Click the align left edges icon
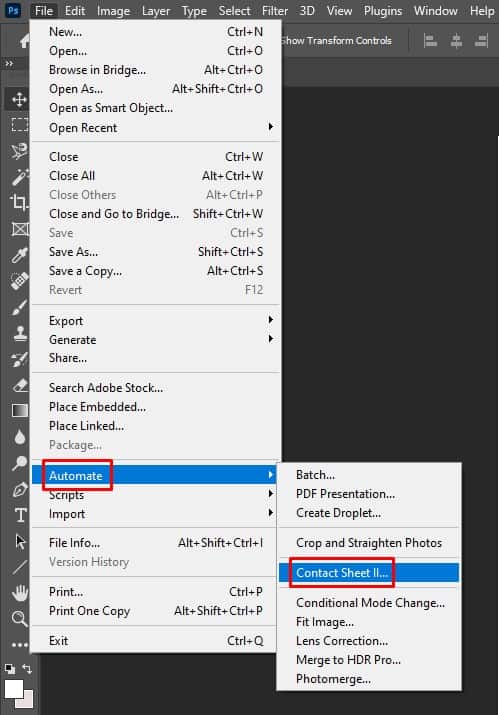This screenshot has height=715, width=499. tap(430, 41)
